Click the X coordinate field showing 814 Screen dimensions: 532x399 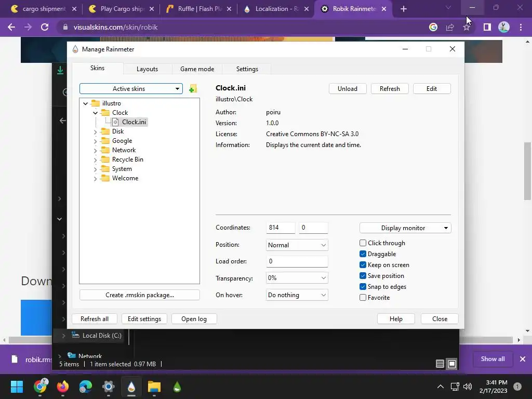click(x=281, y=228)
